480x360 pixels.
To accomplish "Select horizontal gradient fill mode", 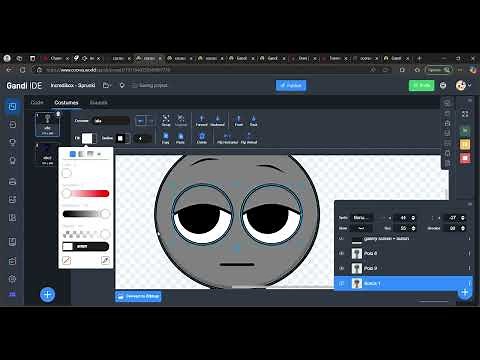I will point(81,154).
